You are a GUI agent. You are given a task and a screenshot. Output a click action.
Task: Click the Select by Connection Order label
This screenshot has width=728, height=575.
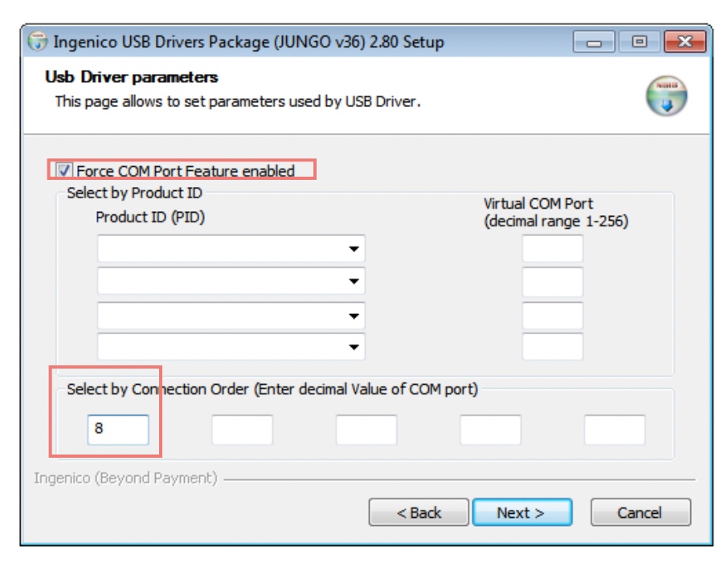(272, 389)
